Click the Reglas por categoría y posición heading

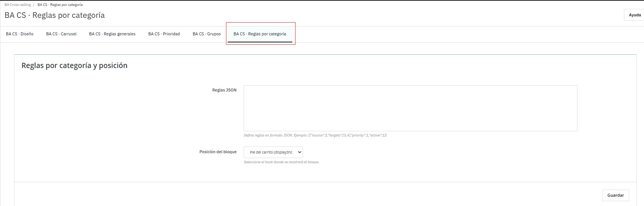pos(74,65)
